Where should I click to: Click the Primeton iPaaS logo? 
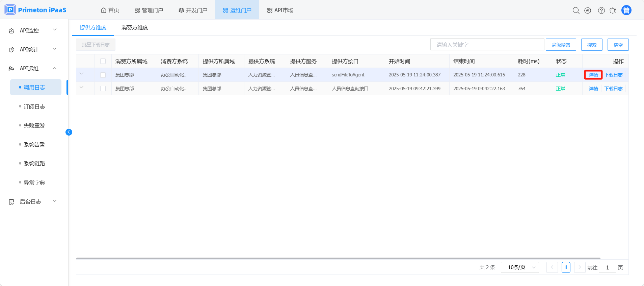click(35, 10)
